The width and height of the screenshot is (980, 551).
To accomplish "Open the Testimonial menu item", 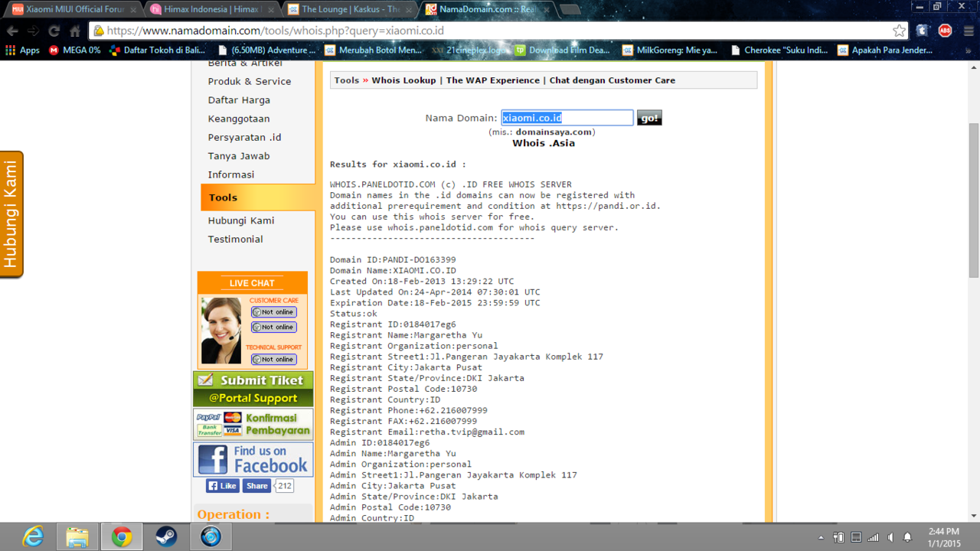I will coord(236,240).
